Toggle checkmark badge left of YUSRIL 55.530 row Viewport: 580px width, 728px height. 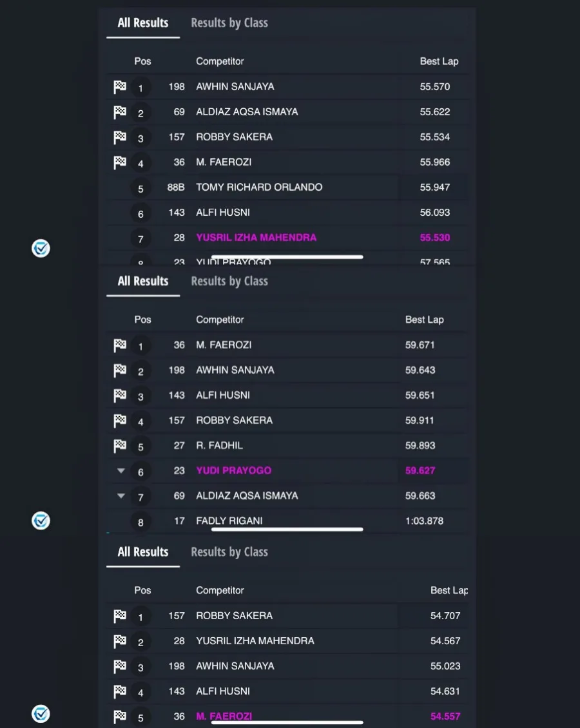[41, 248]
